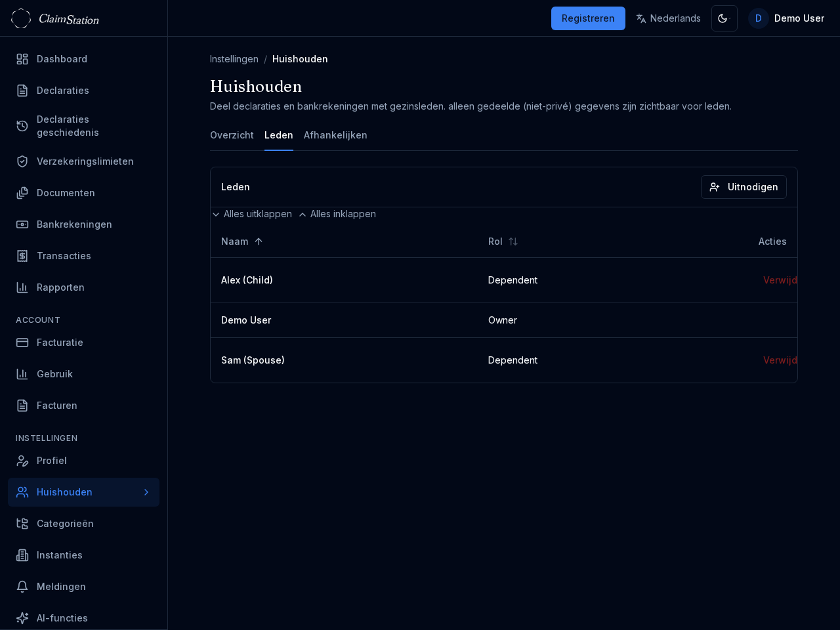Toggle dark mode with moon button
Image resolution: width=840 pixels, height=630 pixels.
(724, 18)
